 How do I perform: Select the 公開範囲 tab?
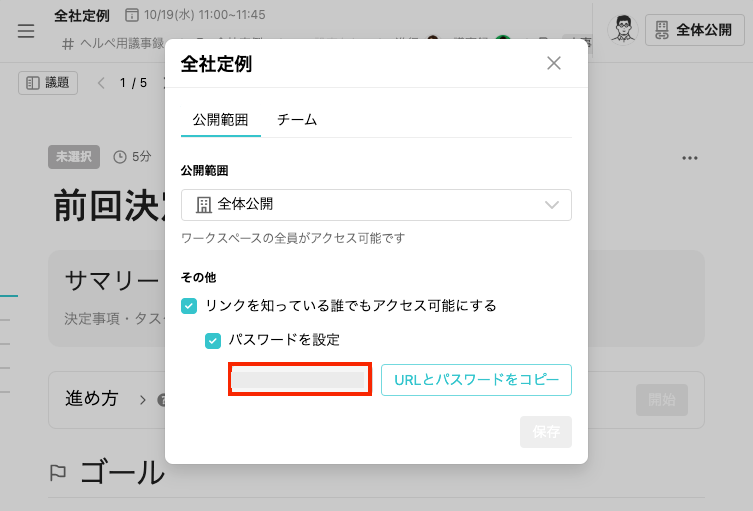pos(220,120)
